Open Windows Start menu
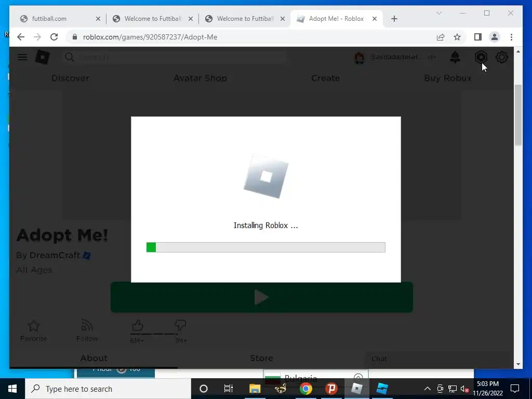The width and height of the screenshot is (532, 399). point(12,389)
